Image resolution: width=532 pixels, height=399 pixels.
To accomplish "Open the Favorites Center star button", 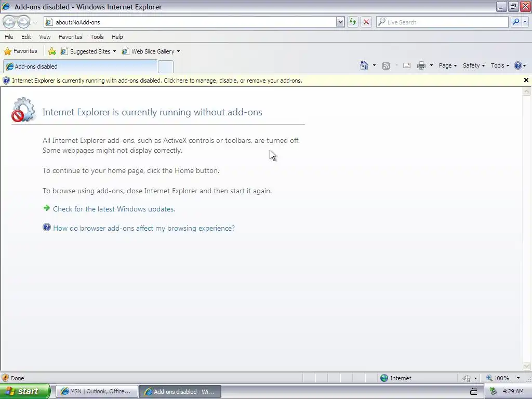I will (x=20, y=51).
